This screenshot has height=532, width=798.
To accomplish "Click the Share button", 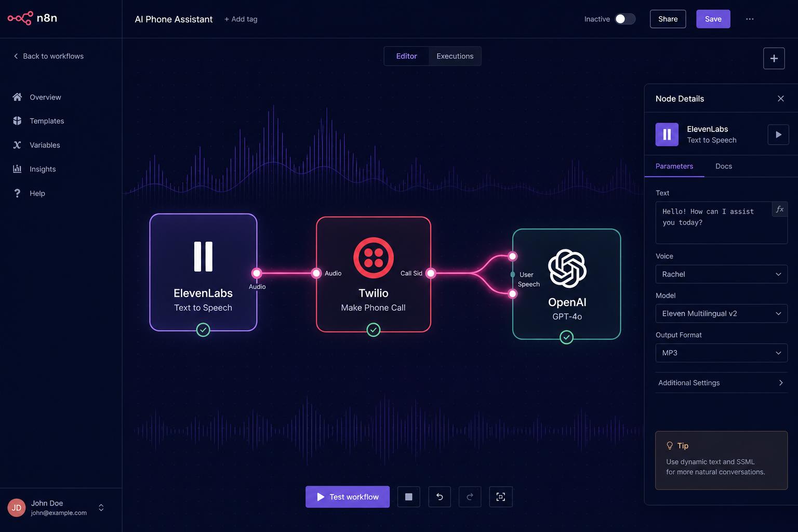I will tap(668, 19).
